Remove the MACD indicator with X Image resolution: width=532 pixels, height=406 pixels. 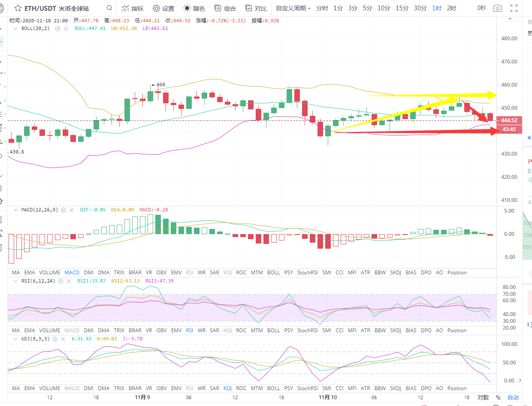tap(72, 210)
